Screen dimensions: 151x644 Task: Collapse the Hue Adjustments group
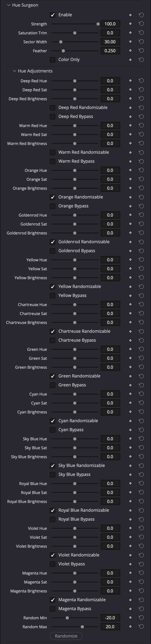point(15,71)
